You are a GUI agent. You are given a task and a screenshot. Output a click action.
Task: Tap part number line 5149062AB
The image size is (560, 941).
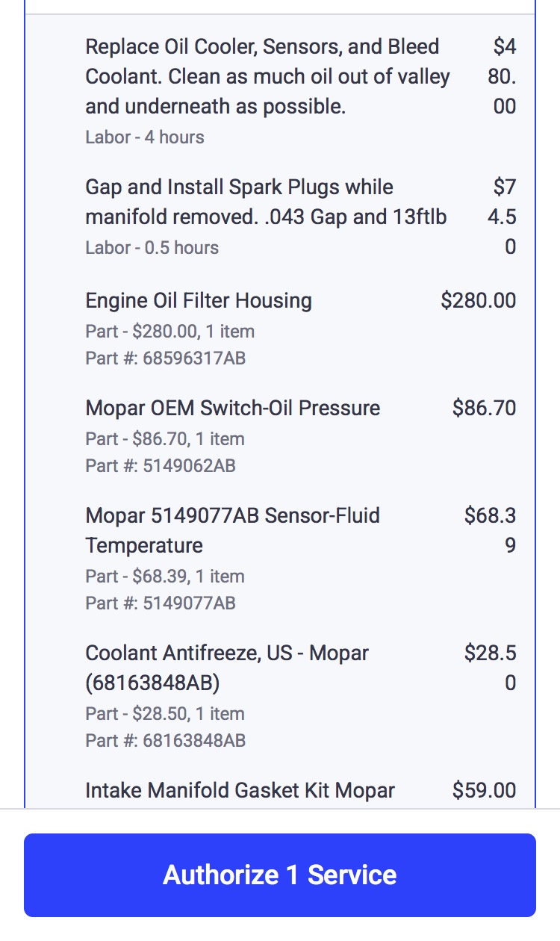click(x=161, y=466)
